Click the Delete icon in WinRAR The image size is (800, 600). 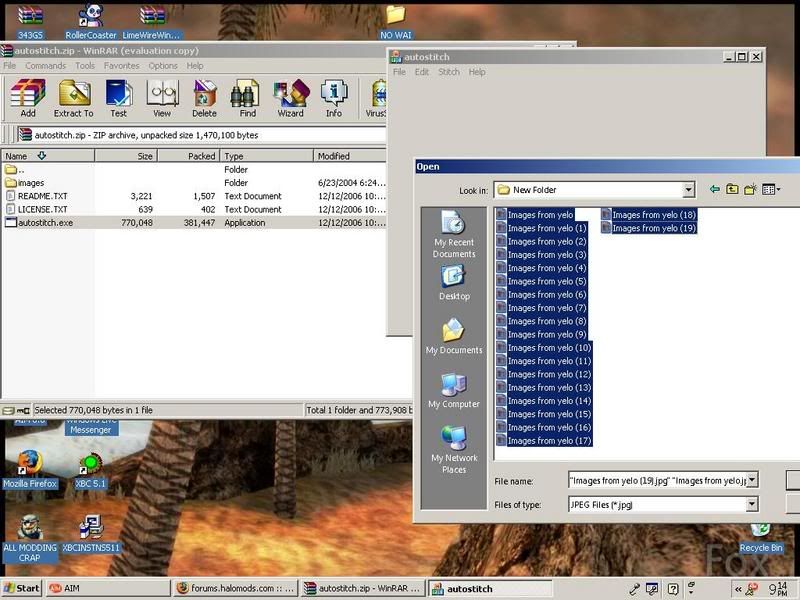click(205, 98)
